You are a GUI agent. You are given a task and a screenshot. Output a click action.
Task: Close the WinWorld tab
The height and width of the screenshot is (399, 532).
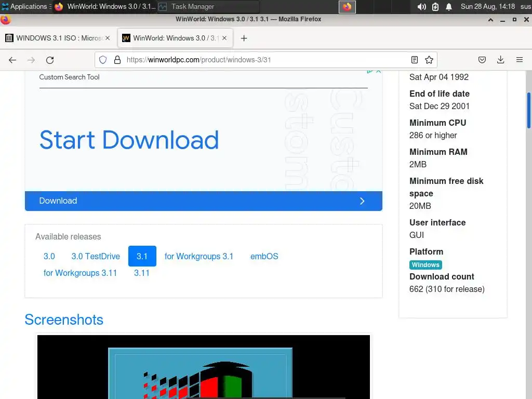[224, 38]
